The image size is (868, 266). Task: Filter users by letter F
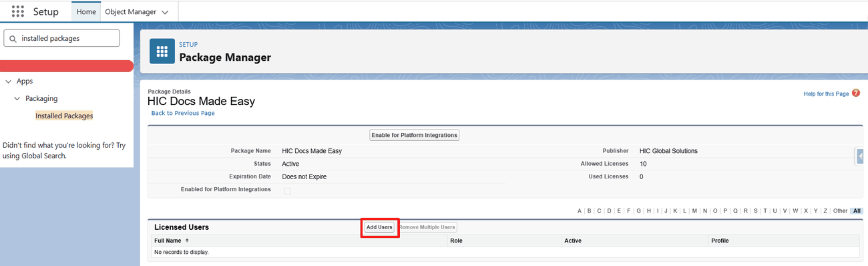click(x=628, y=211)
